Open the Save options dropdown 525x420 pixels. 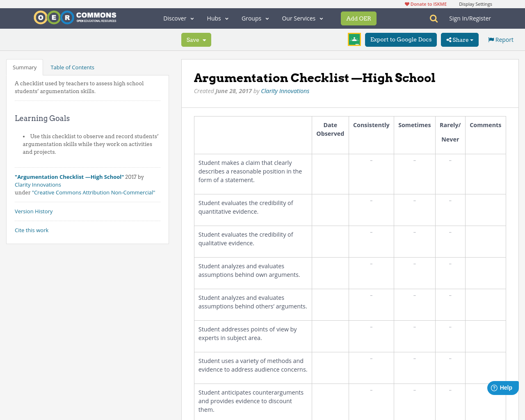203,40
